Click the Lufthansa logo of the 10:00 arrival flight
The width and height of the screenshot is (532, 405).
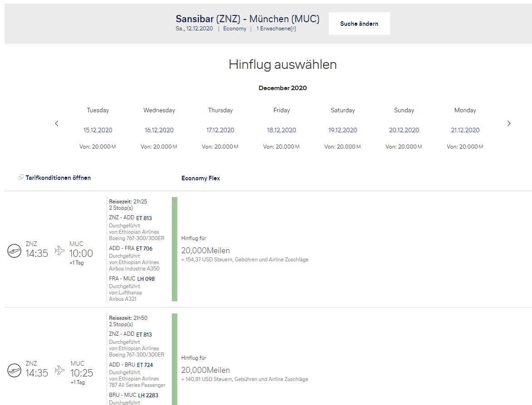tap(14, 251)
